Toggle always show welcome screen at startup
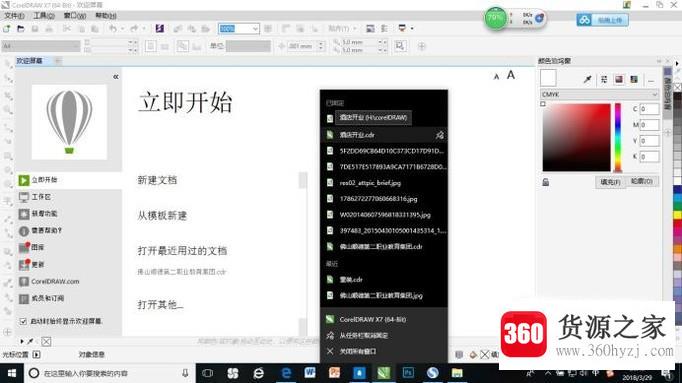Image resolution: width=682 pixels, height=383 pixels. 23,321
